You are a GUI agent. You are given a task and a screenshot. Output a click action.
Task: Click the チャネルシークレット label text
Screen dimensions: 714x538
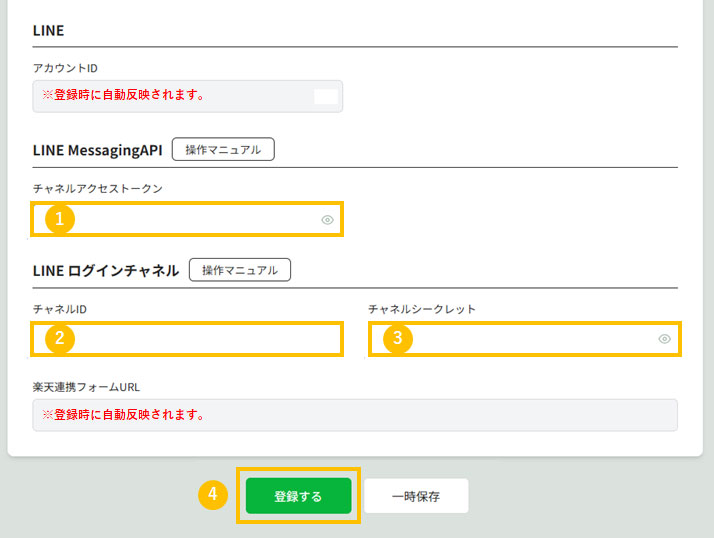coord(421,309)
